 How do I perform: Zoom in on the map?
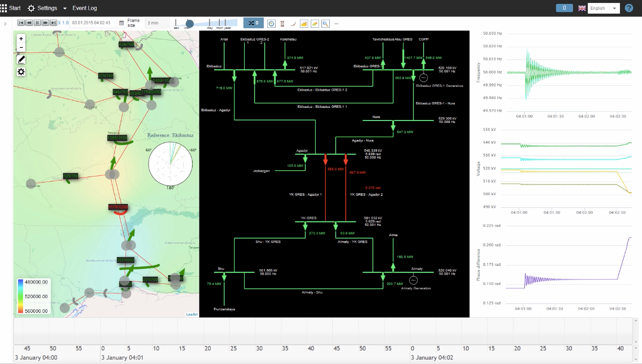click(21, 38)
